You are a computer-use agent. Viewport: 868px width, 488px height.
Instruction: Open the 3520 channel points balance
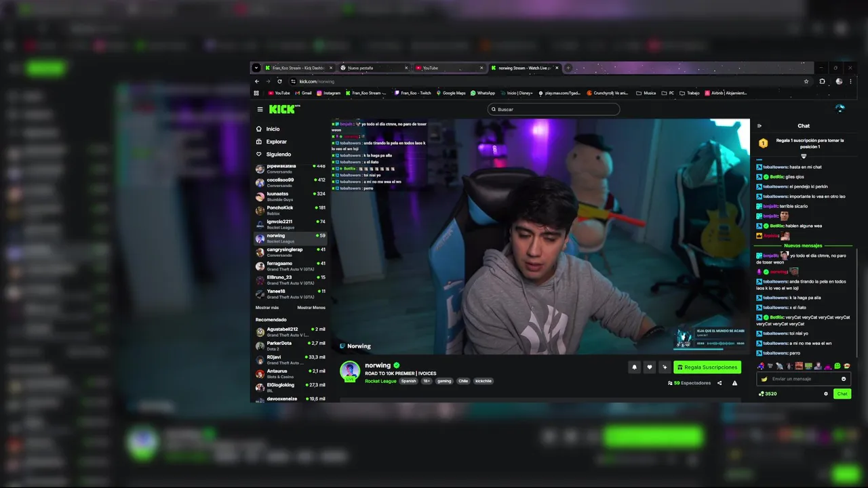(x=768, y=394)
